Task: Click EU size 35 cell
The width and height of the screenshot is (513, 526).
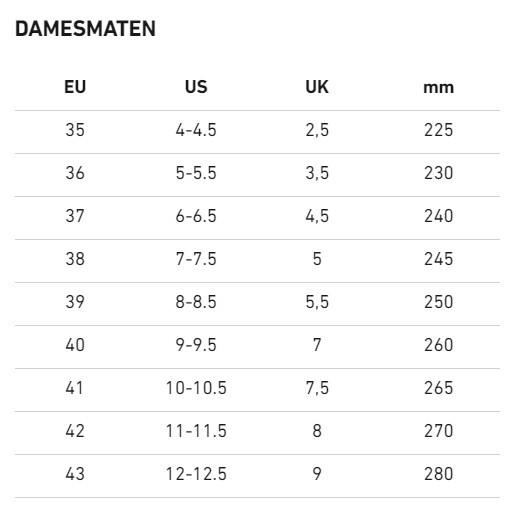Action: click(75, 130)
